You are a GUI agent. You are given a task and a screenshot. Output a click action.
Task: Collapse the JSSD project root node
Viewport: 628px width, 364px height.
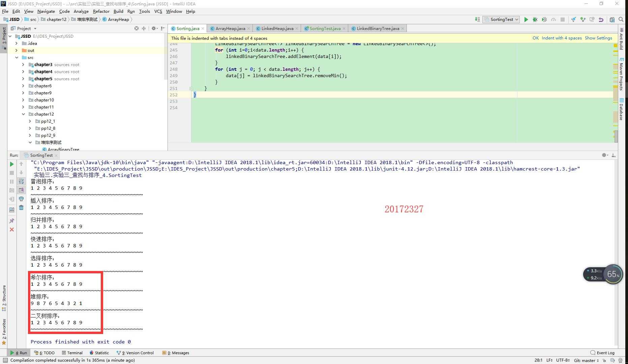[10, 36]
